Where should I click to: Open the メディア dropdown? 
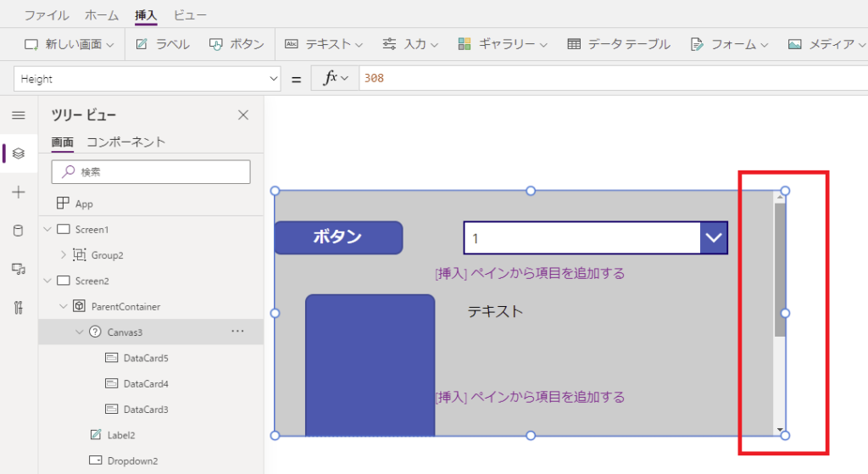pyautogui.click(x=827, y=44)
